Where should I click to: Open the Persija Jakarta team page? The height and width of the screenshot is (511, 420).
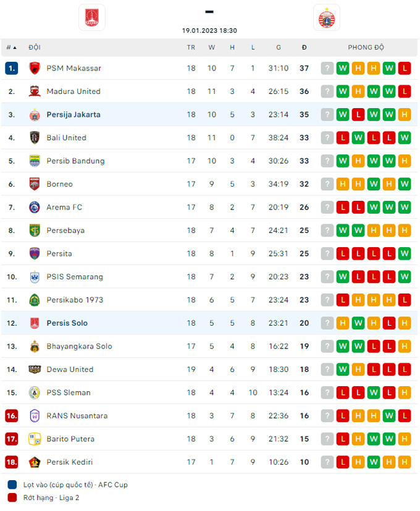click(x=73, y=114)
